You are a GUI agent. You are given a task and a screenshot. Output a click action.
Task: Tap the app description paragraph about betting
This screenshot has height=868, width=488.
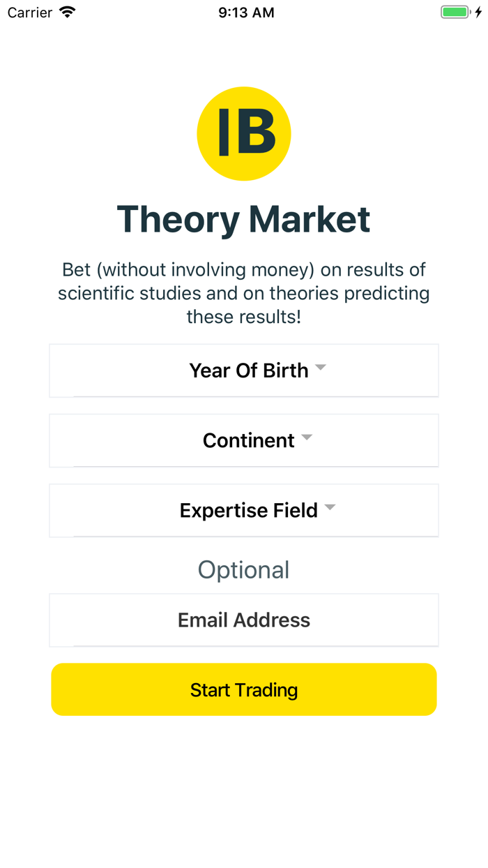(243, 293)
